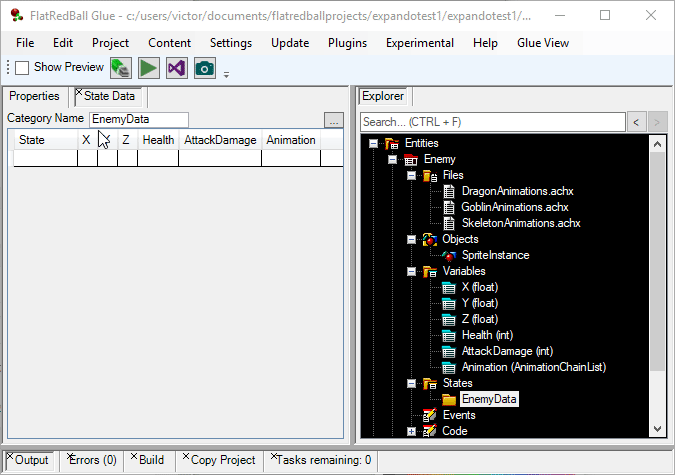The width and height of the screenshot is (675, 475).
Task: Open the Settings menu
Action: click(231, 43)
